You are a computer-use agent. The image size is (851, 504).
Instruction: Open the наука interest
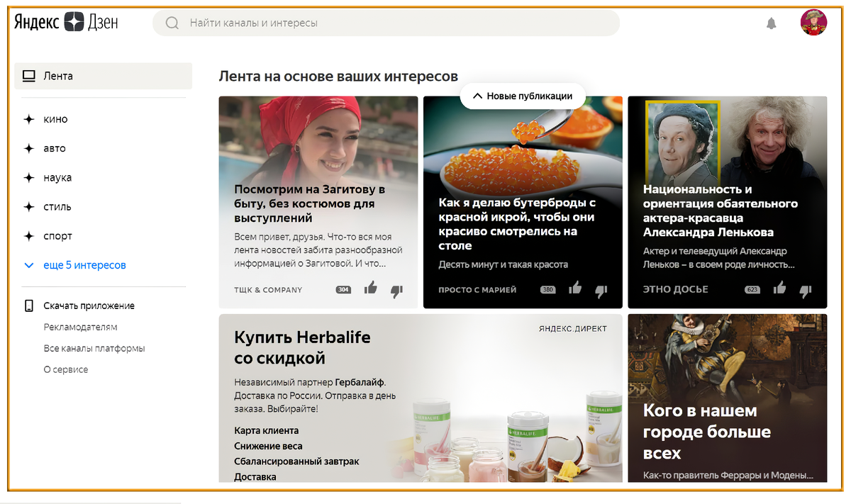pos(57,177)
